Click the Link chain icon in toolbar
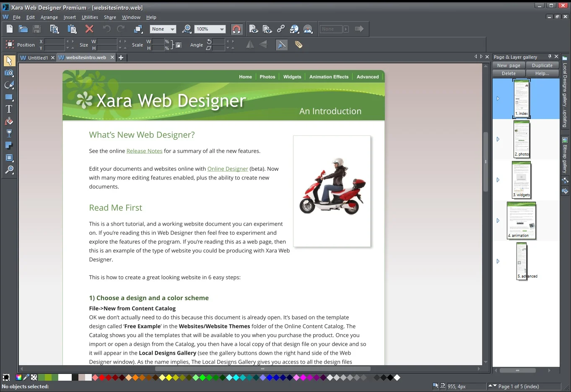The height and width of the screenshot is (392, 571). 281,29
